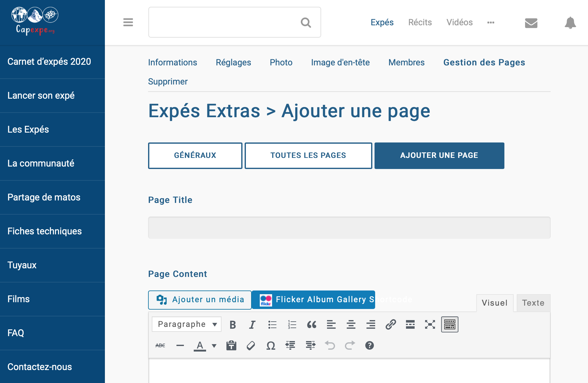This screenshot has height=383, width=588.
Task: Redo last edit
Action: point(350,345)
